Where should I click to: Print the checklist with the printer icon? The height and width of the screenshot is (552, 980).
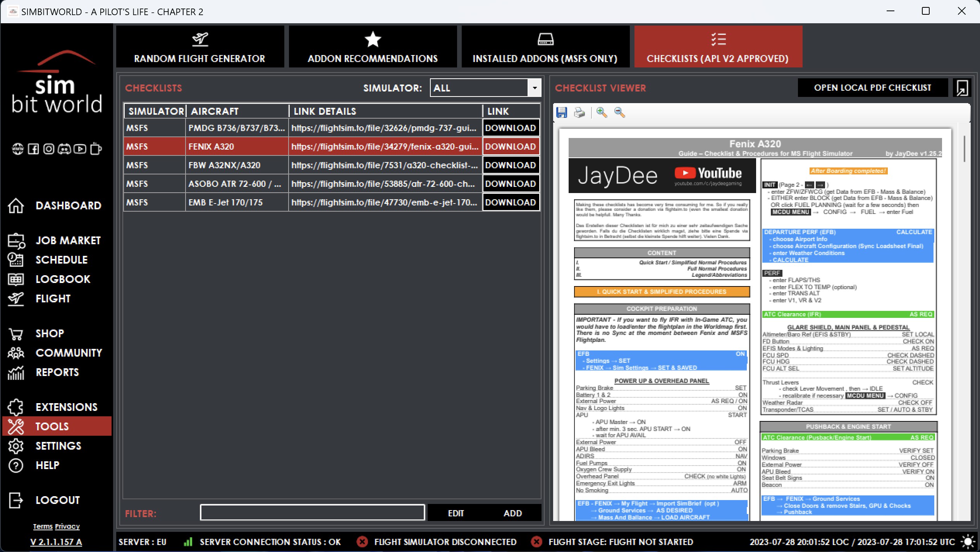tap(579, 112)
